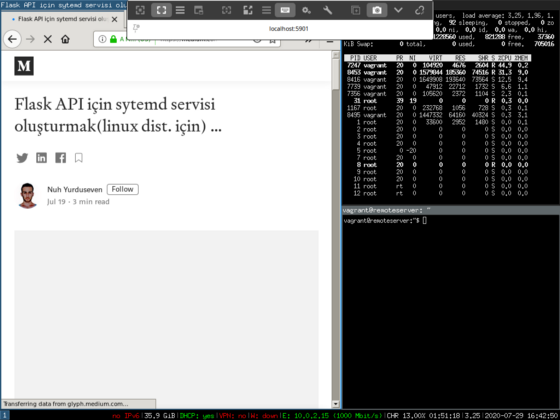This screenshot has width=560, height=420.
Task: Click the 'DHCP: yes' status entry
Action: (197, 416)
